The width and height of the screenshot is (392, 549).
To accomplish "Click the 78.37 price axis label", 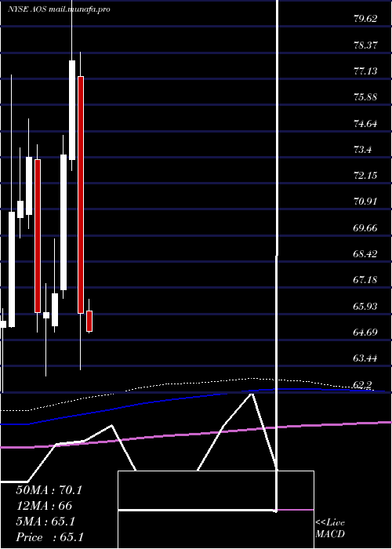I will point(365,45).
